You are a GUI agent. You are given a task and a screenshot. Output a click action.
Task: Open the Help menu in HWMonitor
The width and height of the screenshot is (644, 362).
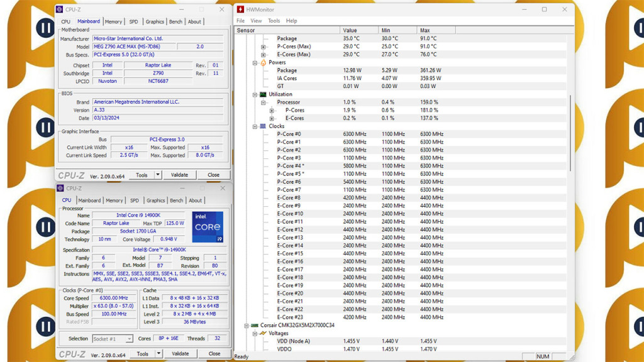click(291, 20)
